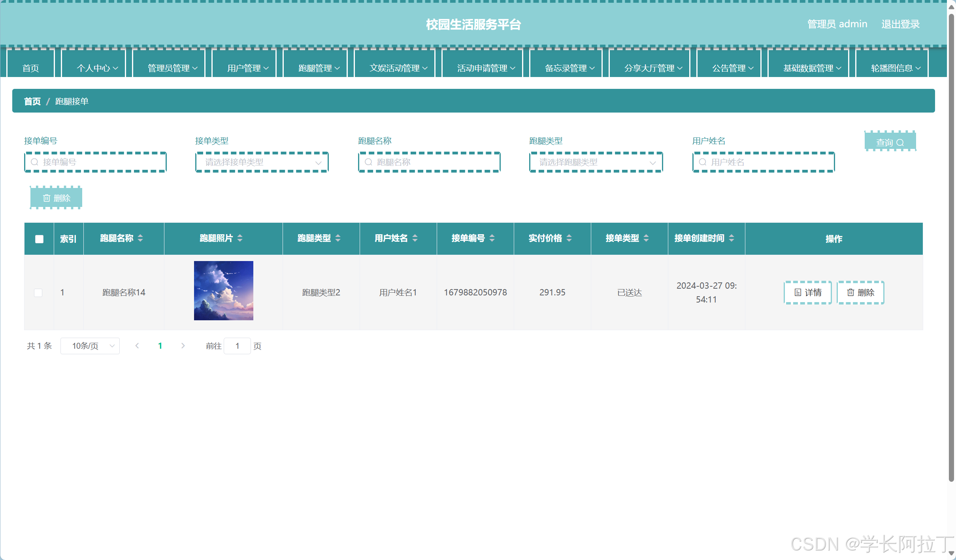
Task: Click the 跑腿照片 column sort icon
Action: 240,238
